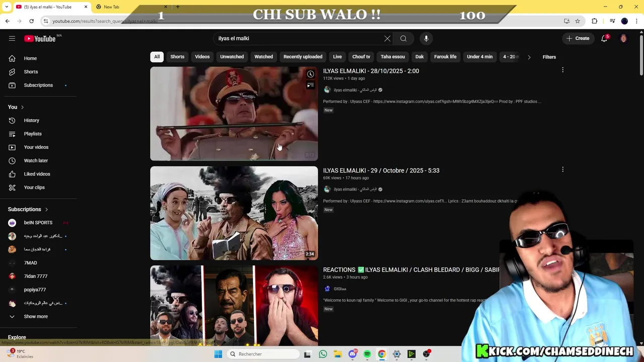Open more options for 28/10/2025 video
Image resolution: width=644 pixels, height=362 pixels.
tap(562, 70)
